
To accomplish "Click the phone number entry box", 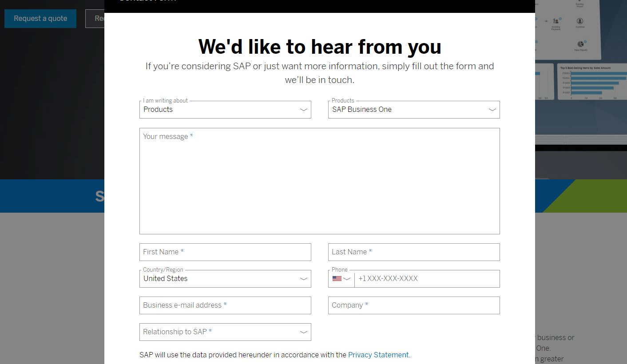I will (426, 278).
